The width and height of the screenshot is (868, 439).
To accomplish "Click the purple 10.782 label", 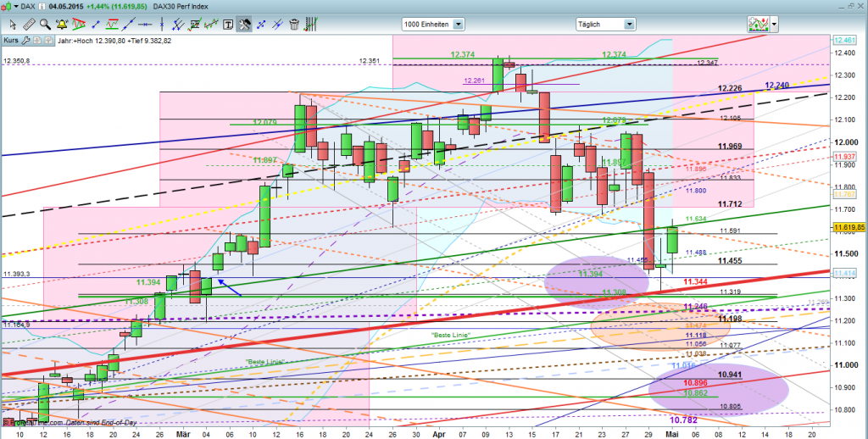I will click(683, 420).
